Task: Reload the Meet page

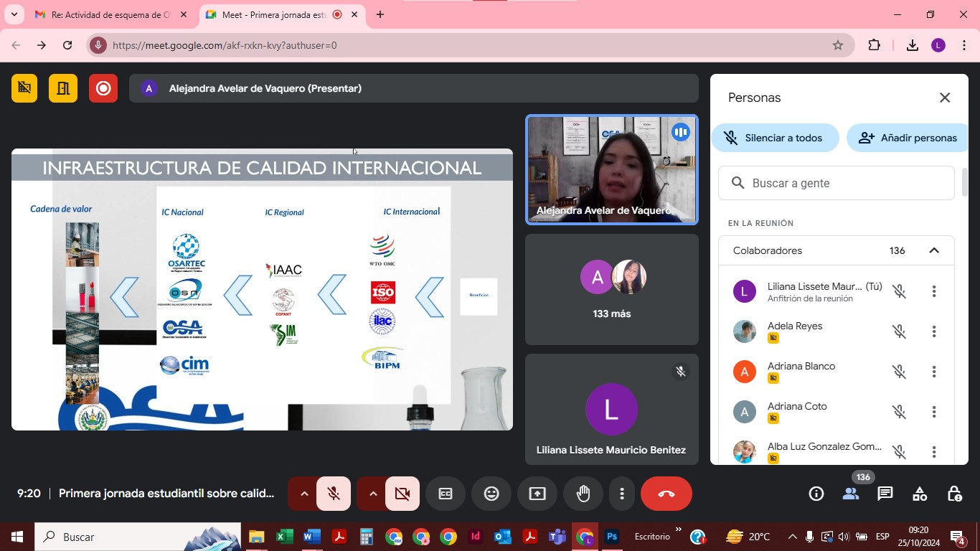Action: point(67,45)
